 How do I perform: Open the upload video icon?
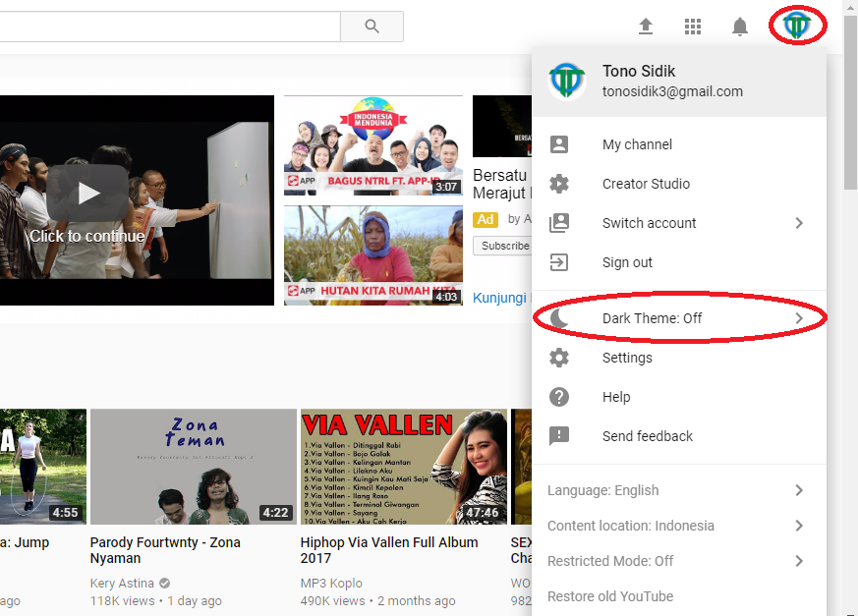(x=646, y=26)
